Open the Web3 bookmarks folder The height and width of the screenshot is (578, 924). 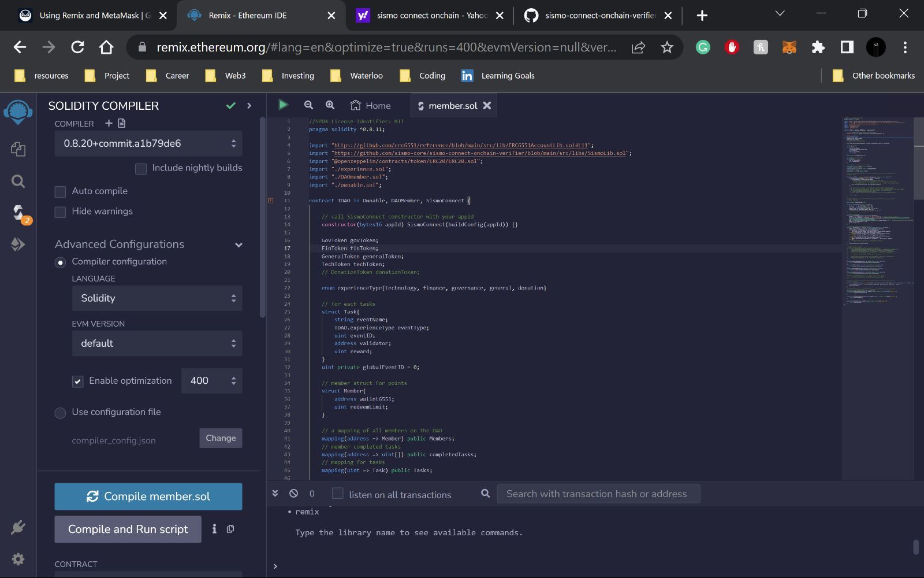point(225,76)
